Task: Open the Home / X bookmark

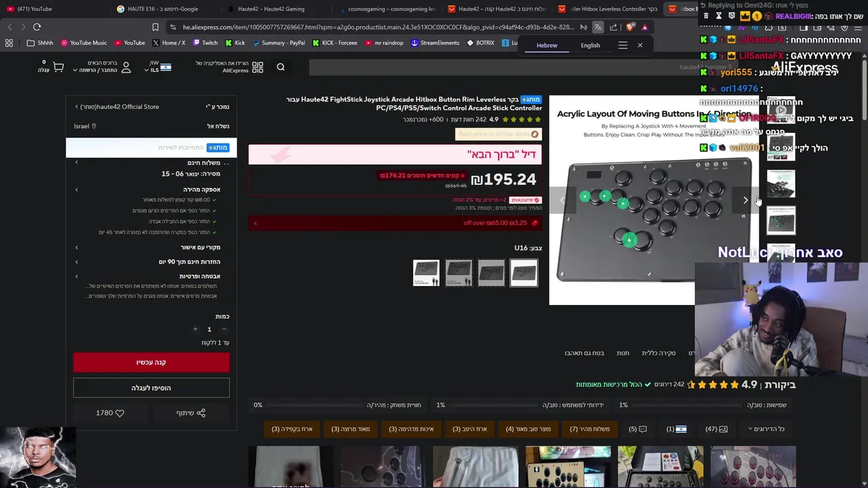Action: pyautogui.click(x=169, y=43)
